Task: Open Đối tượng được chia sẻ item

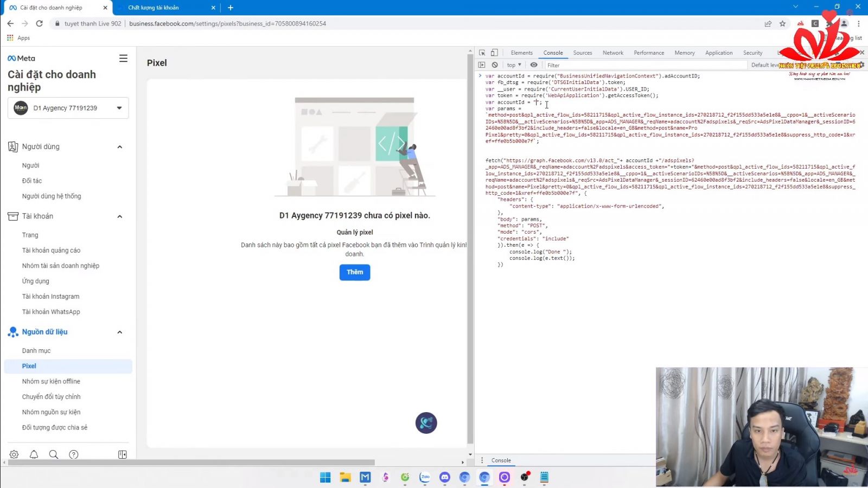Action: [55, 428]
